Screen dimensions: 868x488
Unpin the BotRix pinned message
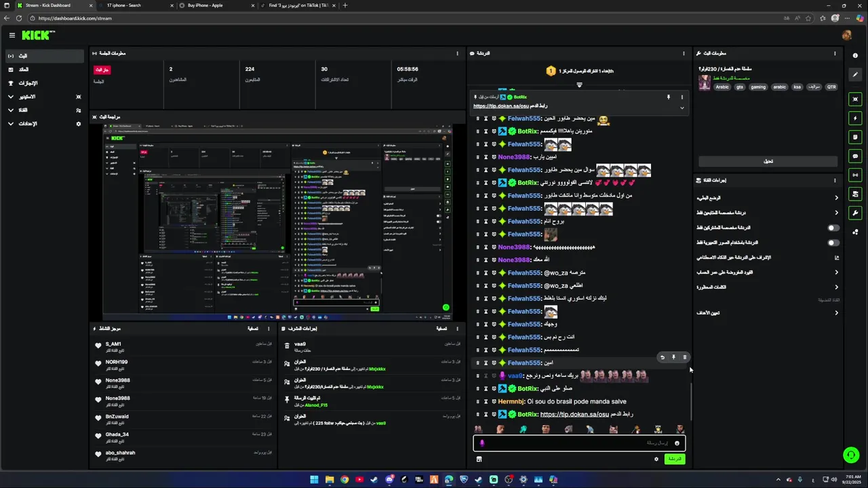click(x=668, y=97)
